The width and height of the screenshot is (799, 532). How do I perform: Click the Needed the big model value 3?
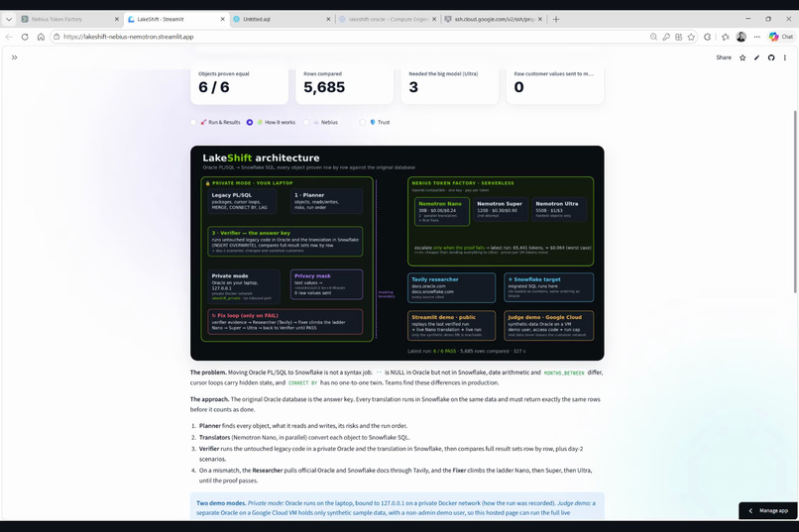pyautogui.click(x=413, y=87)
